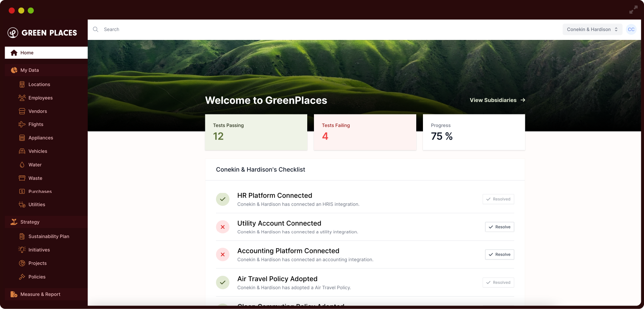Click the red X status for Accounting Platform Connected
Viewport: 644px width, 309px height.
pyautogui.click(x=223, y=255)
